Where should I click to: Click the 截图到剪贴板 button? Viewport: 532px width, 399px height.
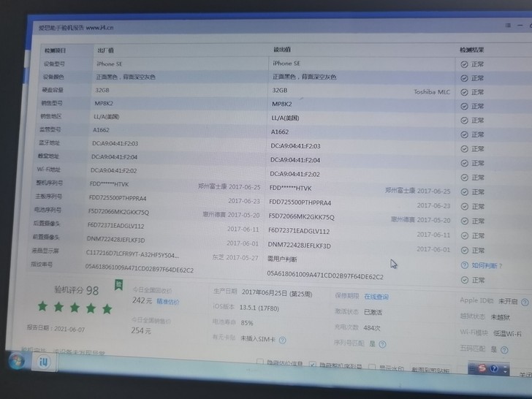(x=430, y=370)
